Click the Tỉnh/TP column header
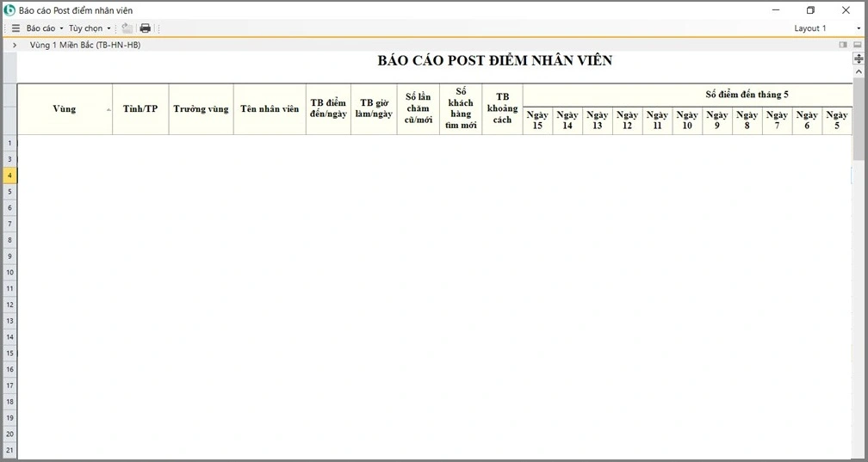The width and height of the screenshot is (868, 462). tap(140, 109)
